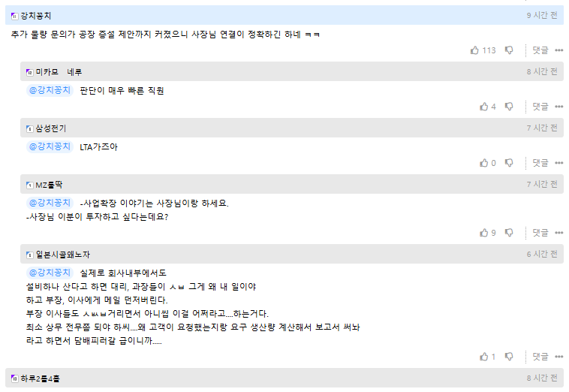
Task: Like 일본시골왜노자's long reply
Action: click(x=483, y=357)
